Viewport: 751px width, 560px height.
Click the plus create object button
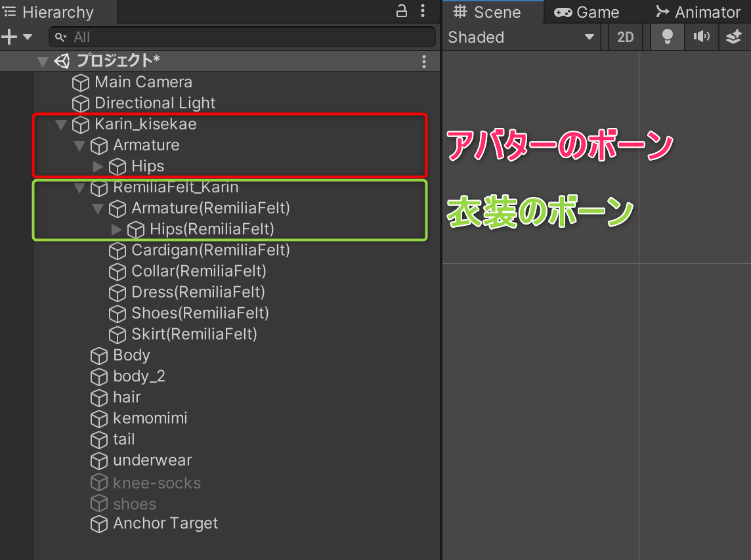(x=9, y=37)
